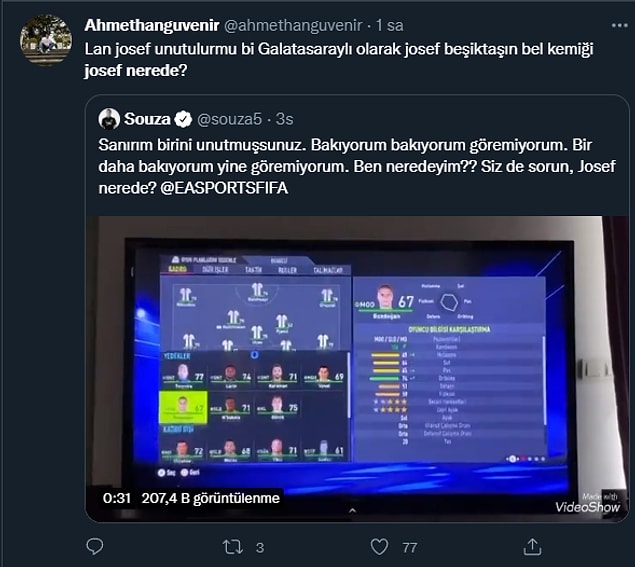Screen dimensions: 635x567
Task: Click the share upload icon
Action: 532,547
